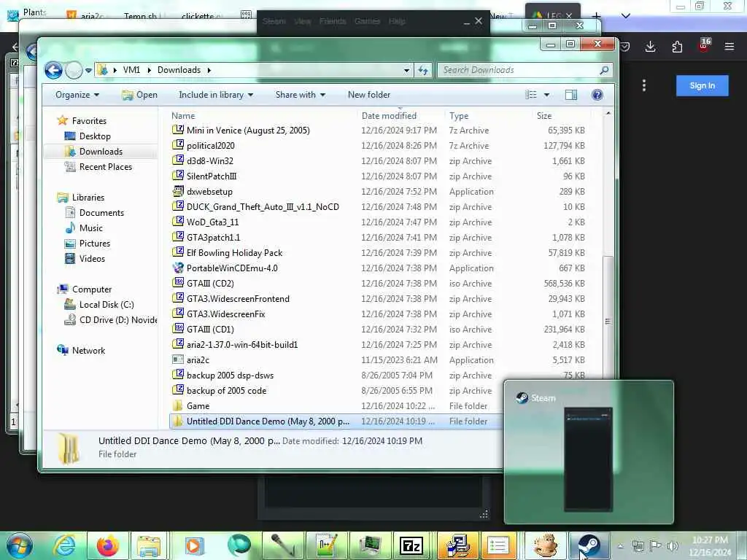This screenshot has height=560, width=747.
Task: Click VM1 in the address breadcrumb
Action: [131, 70]
